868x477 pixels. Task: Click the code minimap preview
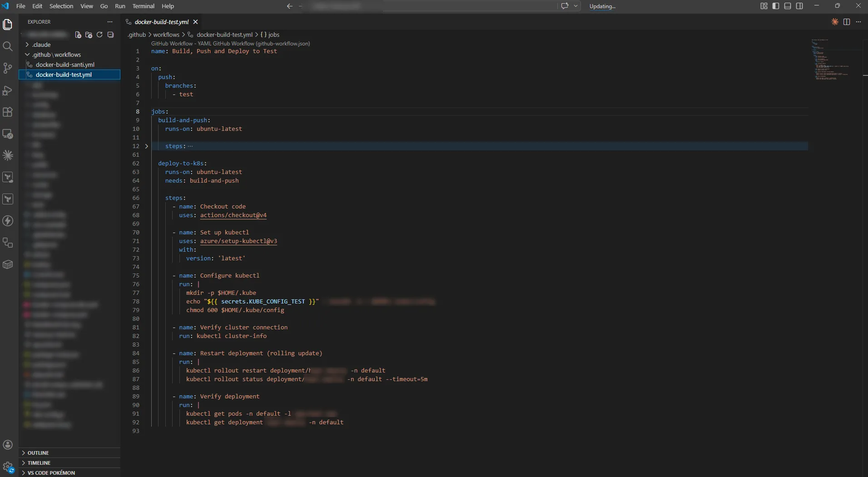[830, 60]
